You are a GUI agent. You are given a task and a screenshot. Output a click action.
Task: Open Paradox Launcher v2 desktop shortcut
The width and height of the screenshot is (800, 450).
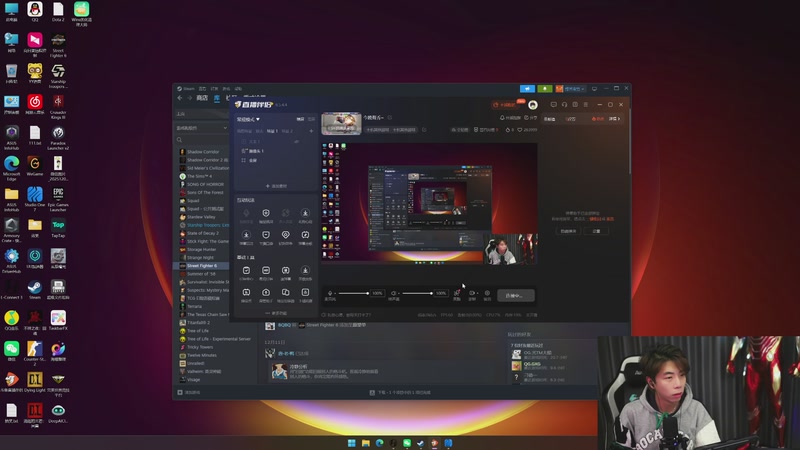click(x=58, y=138)
